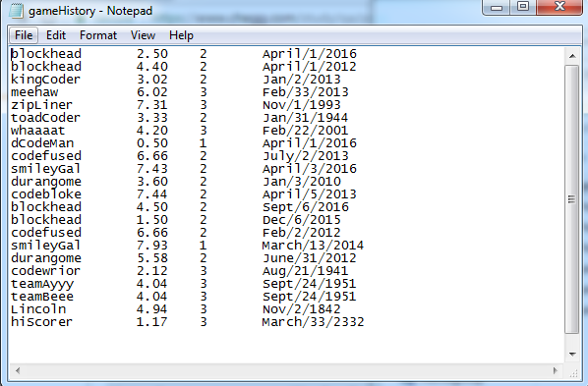Viewport: 588px width, 386px height.
Task: Click the vertical scrollbar thumb
Action: click(x=572, y=199)
